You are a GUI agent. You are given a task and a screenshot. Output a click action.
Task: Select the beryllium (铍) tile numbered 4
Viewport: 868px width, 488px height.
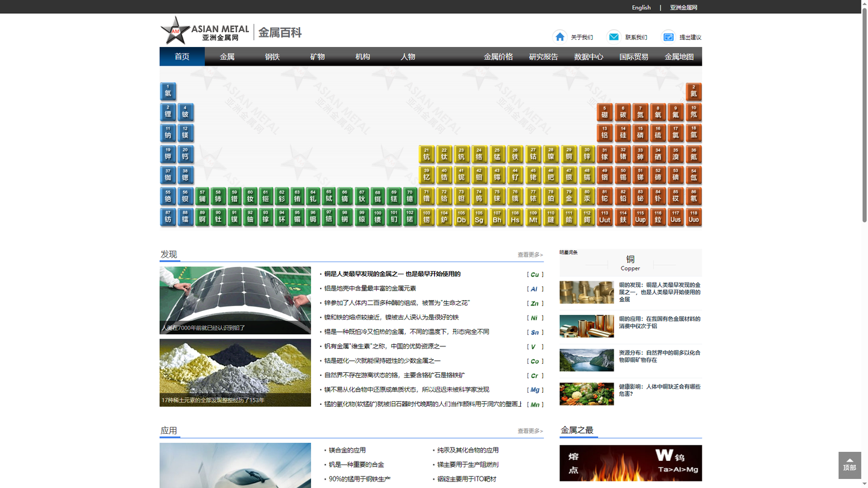[185, 112]
